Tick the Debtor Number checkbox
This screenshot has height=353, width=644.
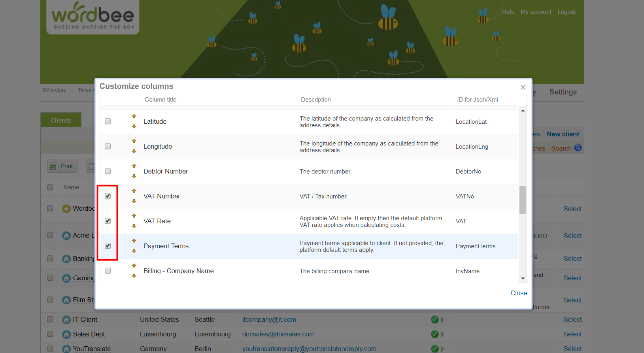click(x=108, y=171)
